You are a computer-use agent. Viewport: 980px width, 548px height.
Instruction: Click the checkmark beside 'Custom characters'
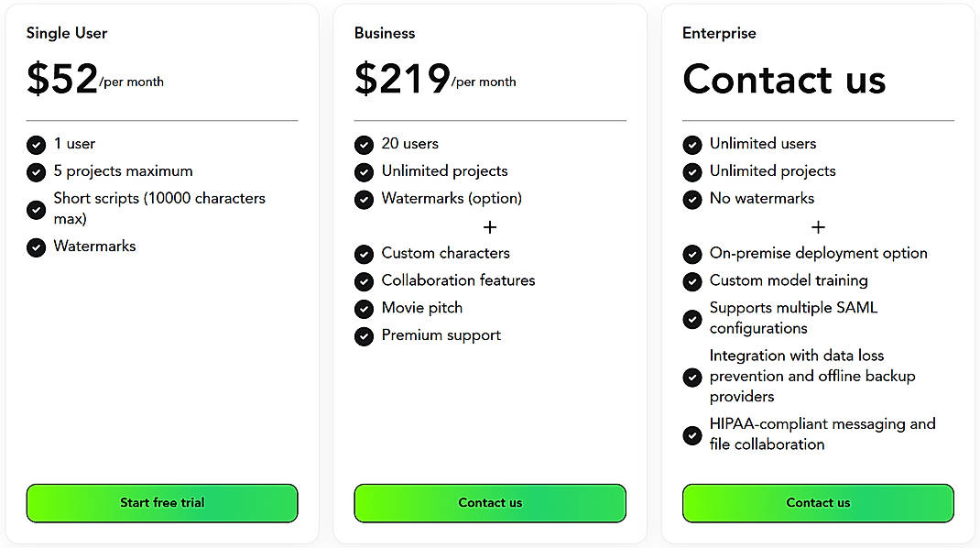click(x=364, y=254)
